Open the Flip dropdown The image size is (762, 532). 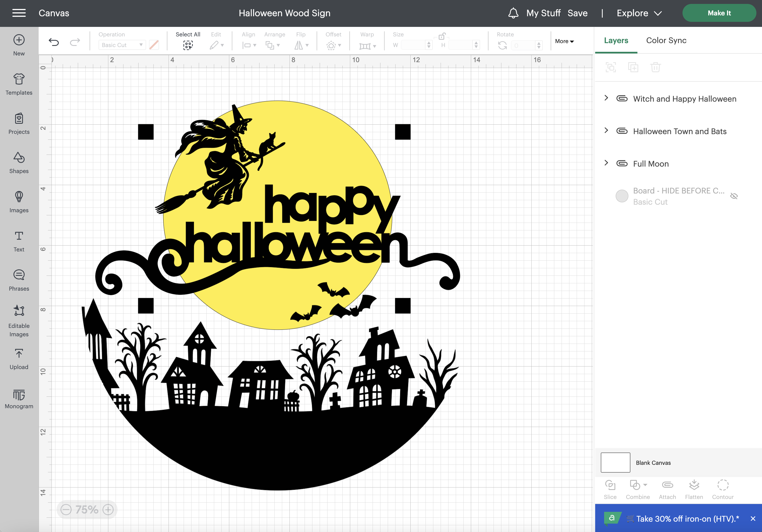point(301,45)
